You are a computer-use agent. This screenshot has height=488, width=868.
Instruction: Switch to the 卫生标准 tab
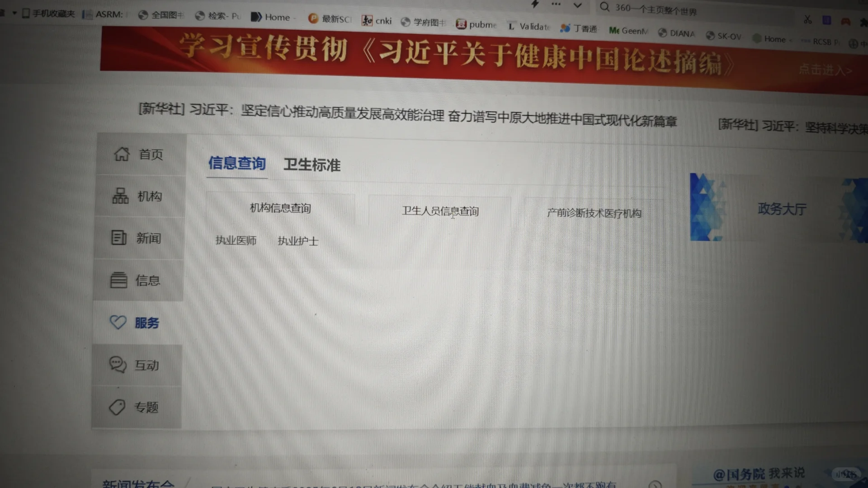pyautogui.click(x=312, y=165)
